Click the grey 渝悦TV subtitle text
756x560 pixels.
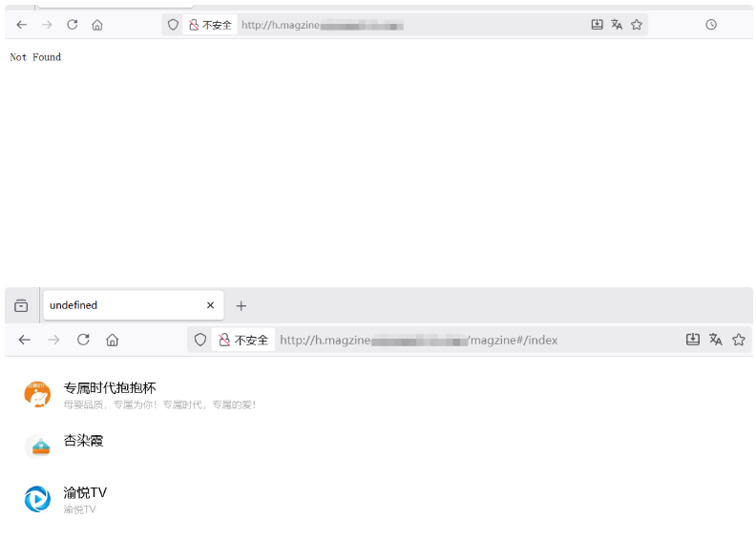[x=80, y=509]
